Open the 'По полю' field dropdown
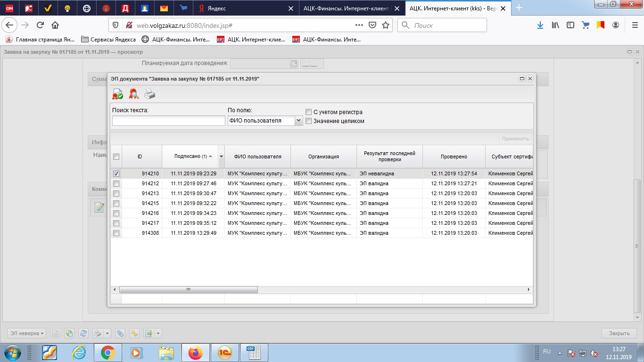The width and height of the screenshot is (644, 362). click(x=298, y=121)
